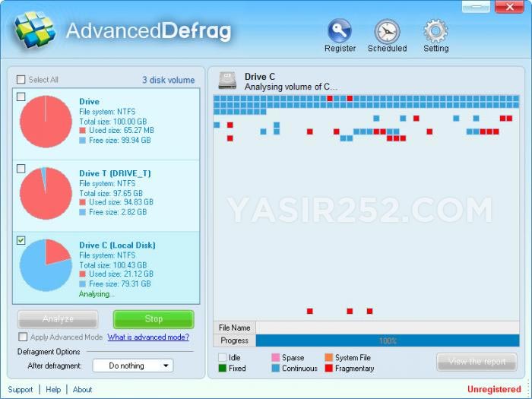Click 'Free size: 2.82 GB' text

click(x=118, y=212)
